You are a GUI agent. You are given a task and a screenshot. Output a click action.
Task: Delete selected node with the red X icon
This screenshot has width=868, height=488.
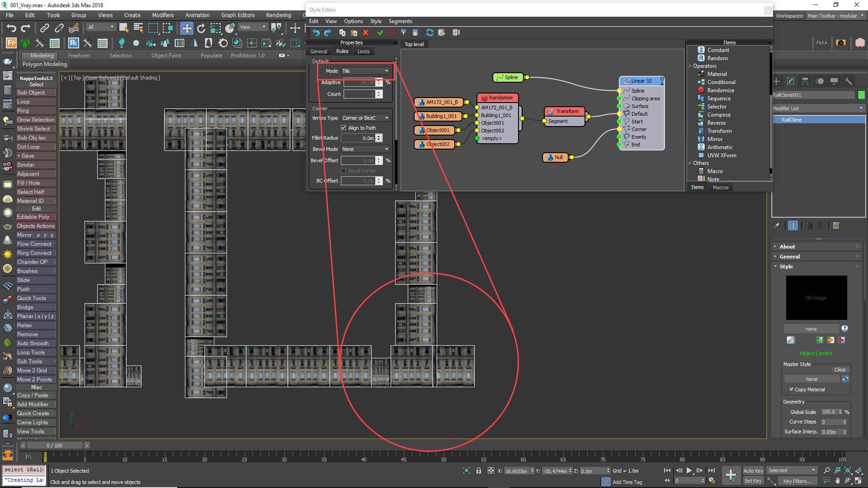(366, 33)
